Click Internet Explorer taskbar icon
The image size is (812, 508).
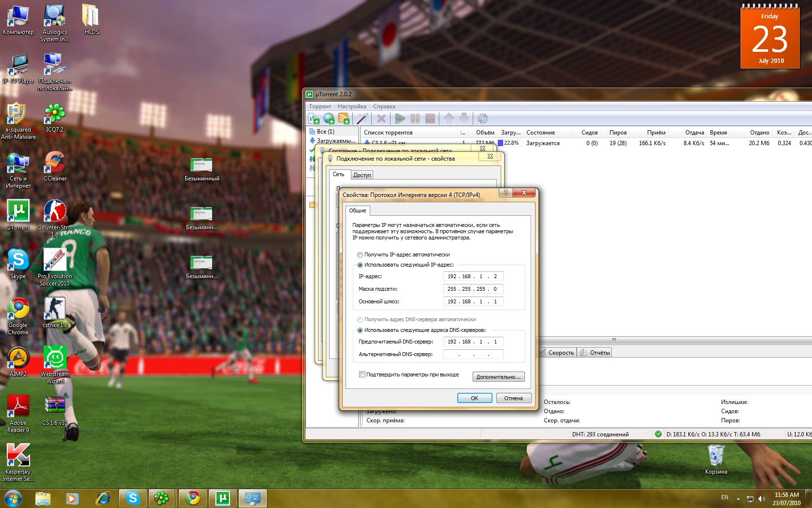[103, 498]
